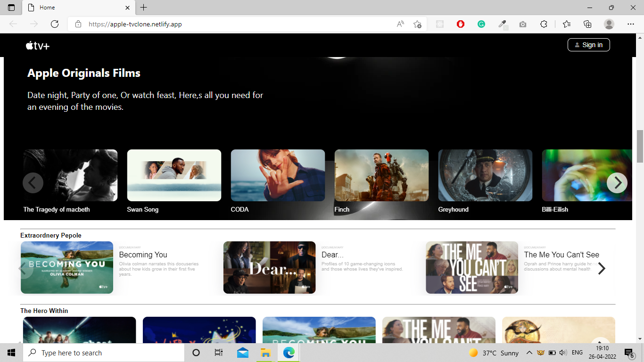Open The Me You Can't See documentary image
This screenshot has height=362, width=644.
click(472, 267)
